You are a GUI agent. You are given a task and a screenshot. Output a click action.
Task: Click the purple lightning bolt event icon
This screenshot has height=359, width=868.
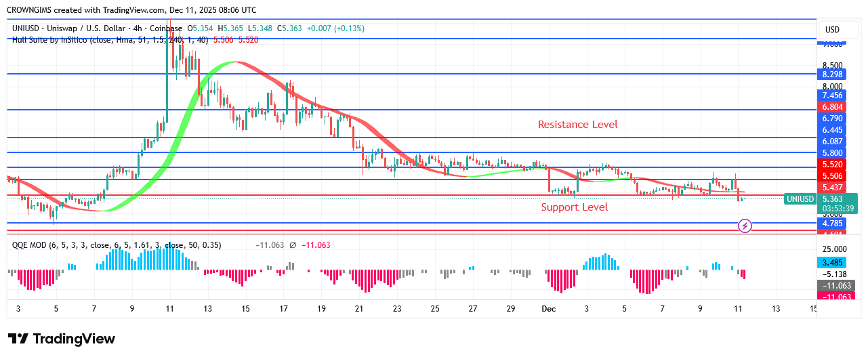tap(745, 226)
